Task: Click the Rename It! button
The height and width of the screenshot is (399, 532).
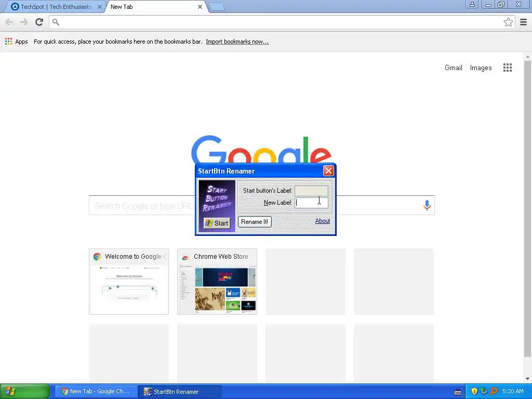Action: 255,221
